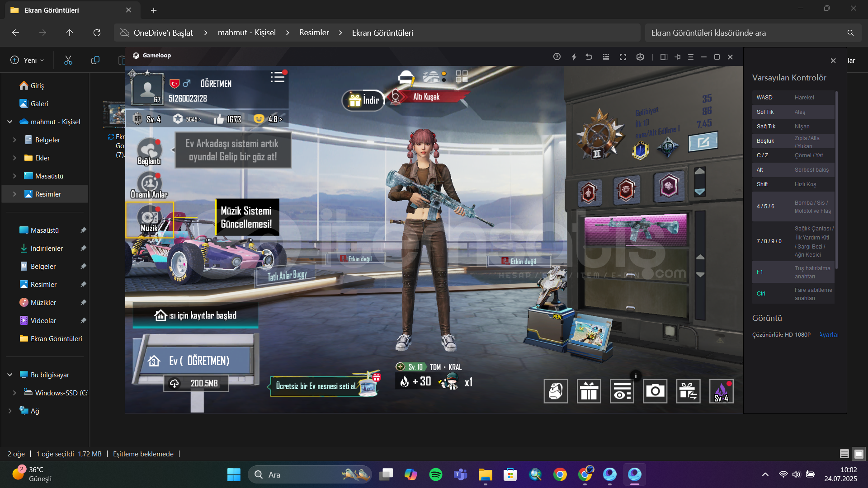Click the RP Sv. 4 badge
The width and height of the screenshot is (868, 488).
[147, 119]
